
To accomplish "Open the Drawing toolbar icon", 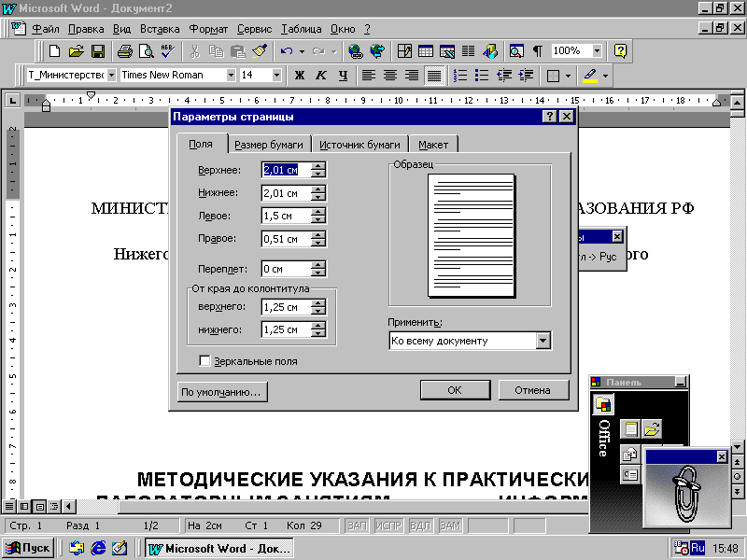I will coord(490,51).
